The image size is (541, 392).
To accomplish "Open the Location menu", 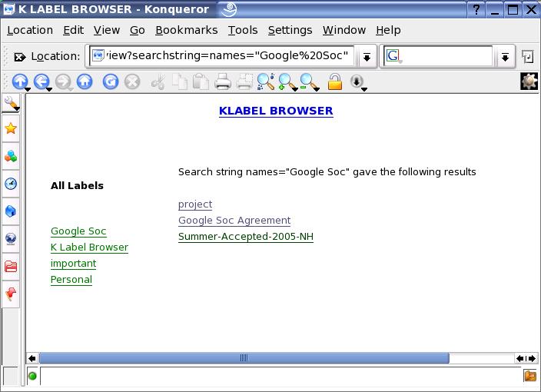I will [x=30, y=31].
